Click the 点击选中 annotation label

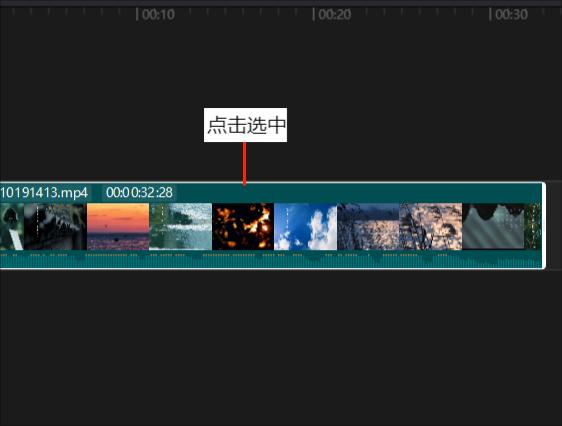coord(246,125)
